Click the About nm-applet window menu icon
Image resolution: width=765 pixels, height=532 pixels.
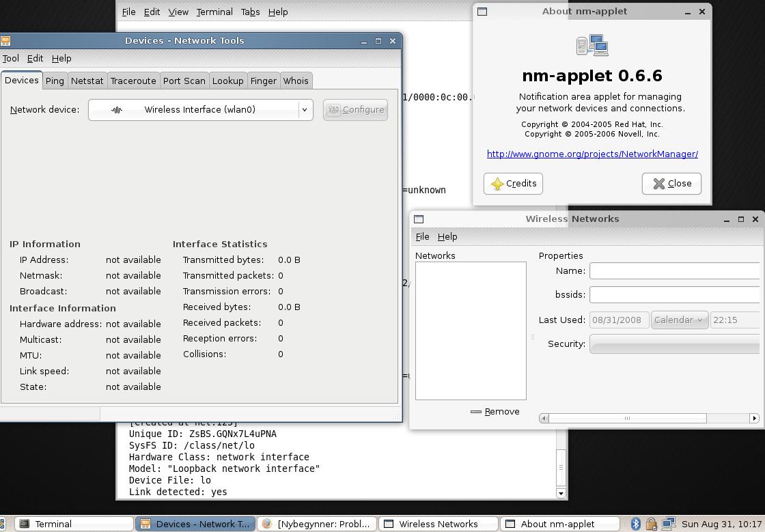click(x=482, y=12)
